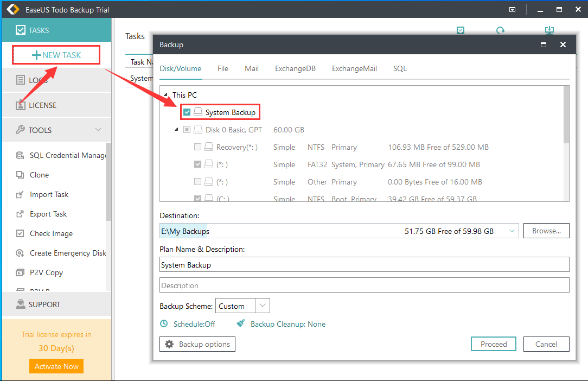Uncheck the System Backup checkbox
This screenshot has width=588, height=381.
click(x=187, y=112)
